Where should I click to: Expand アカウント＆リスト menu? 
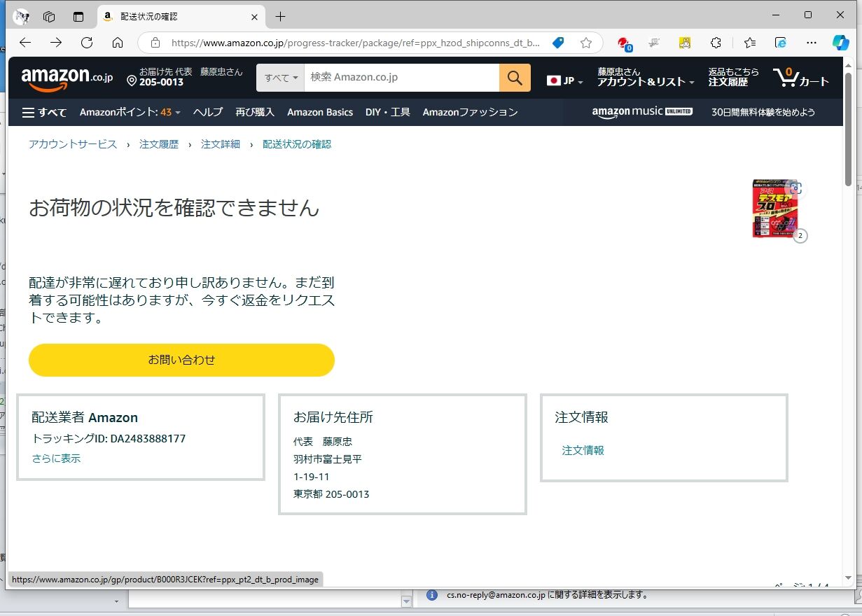coord(646,77)
